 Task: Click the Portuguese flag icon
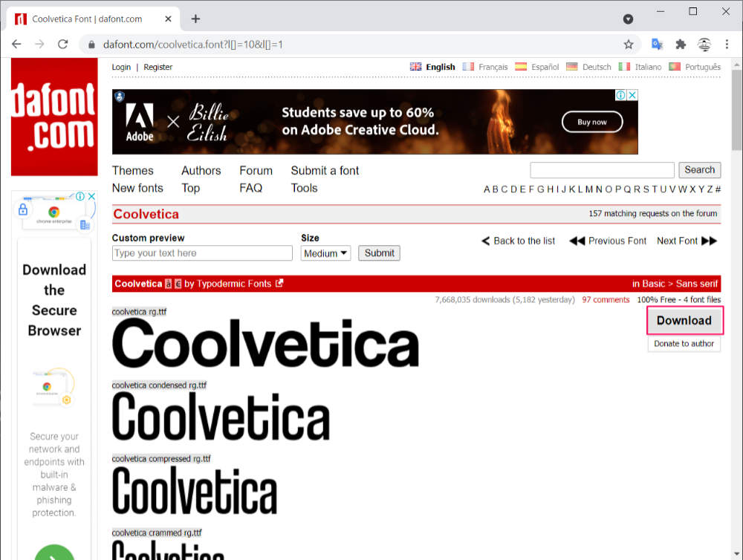(675, 67)
